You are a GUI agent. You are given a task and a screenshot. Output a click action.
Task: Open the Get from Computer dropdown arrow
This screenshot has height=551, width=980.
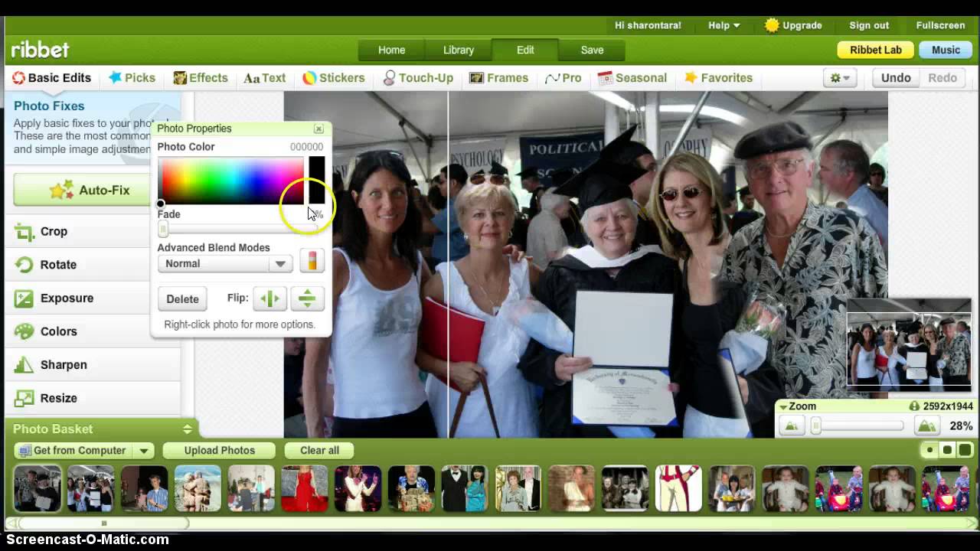(143, 451)
